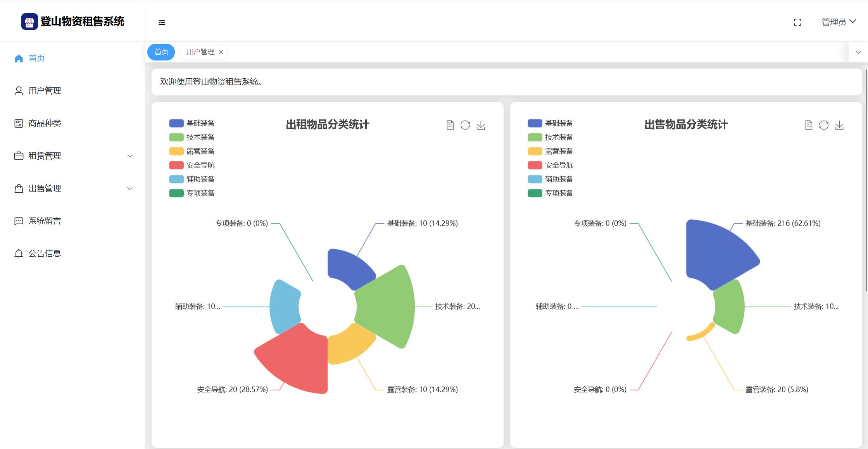The width and height of the screenshot is (868, 449).
Task: Go to 系统留言 page
Action: (x=45, y=221)
